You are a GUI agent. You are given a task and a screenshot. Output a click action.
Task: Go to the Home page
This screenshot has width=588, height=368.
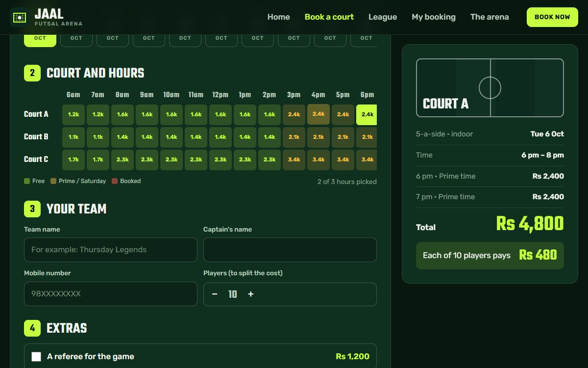click(279, 17)
